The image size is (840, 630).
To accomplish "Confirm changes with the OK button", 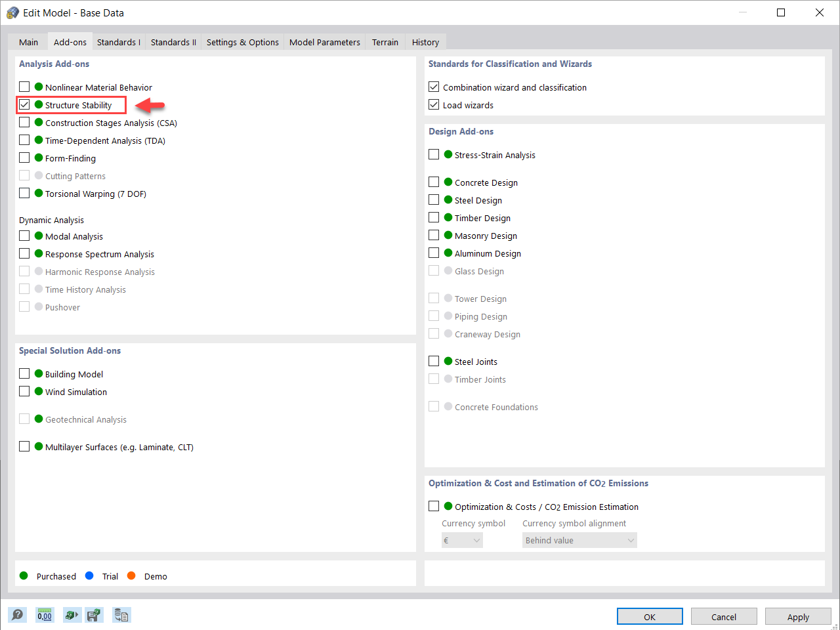I will (x=650, y=616).
